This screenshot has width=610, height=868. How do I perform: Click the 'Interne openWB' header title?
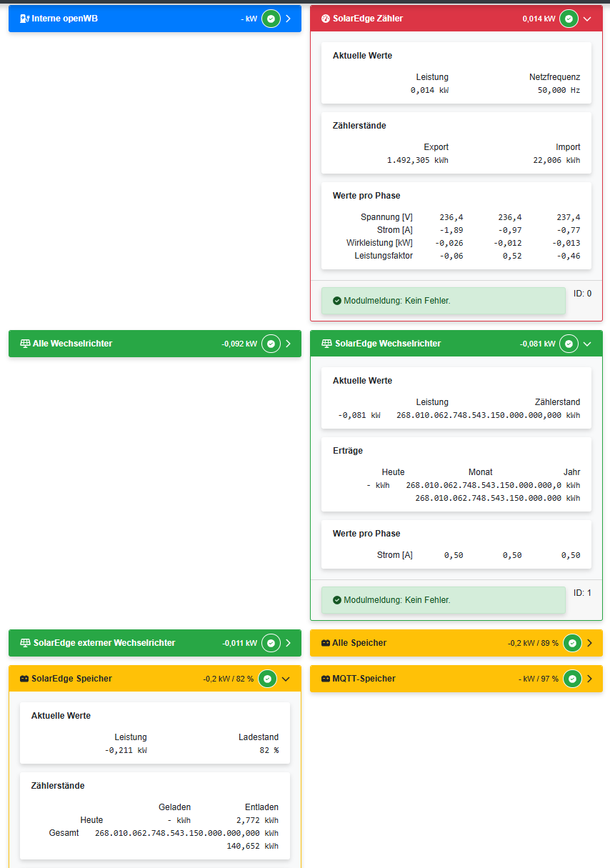tap(65, 19)
